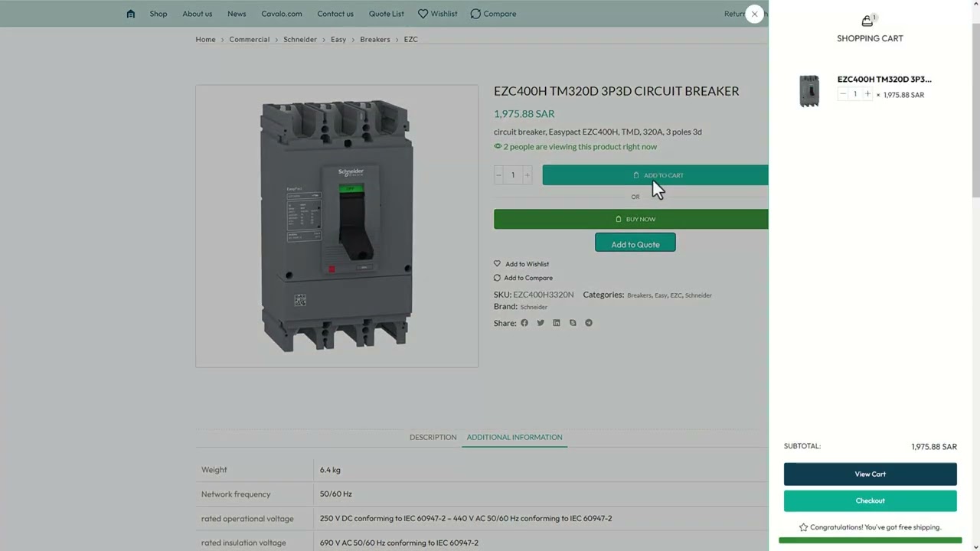
Task: Open the Easy category link under Categories
Action: (661, 295)
